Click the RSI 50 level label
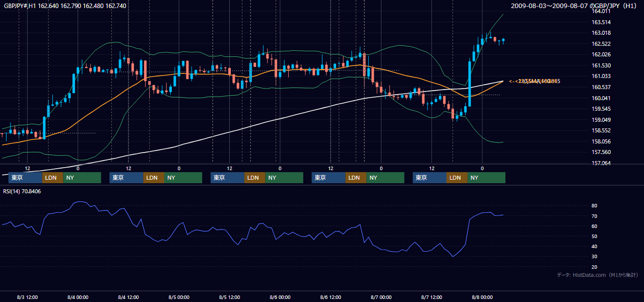 [x=595, y=236]
